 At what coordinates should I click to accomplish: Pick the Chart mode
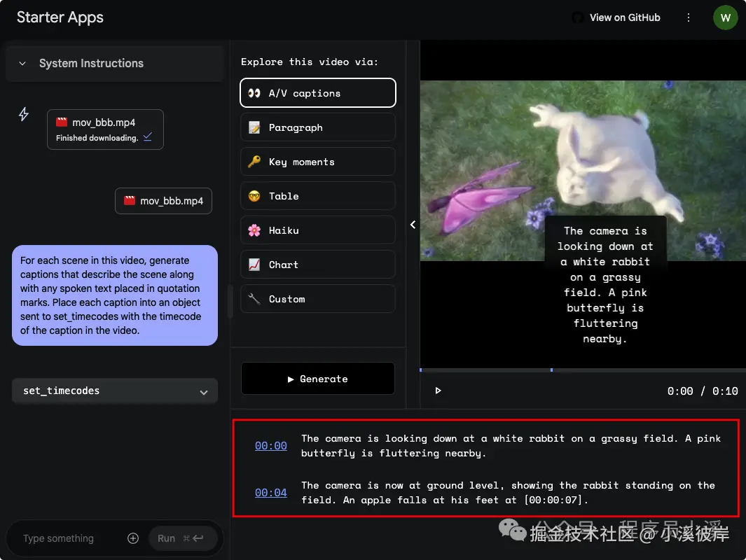coord(318,265)
